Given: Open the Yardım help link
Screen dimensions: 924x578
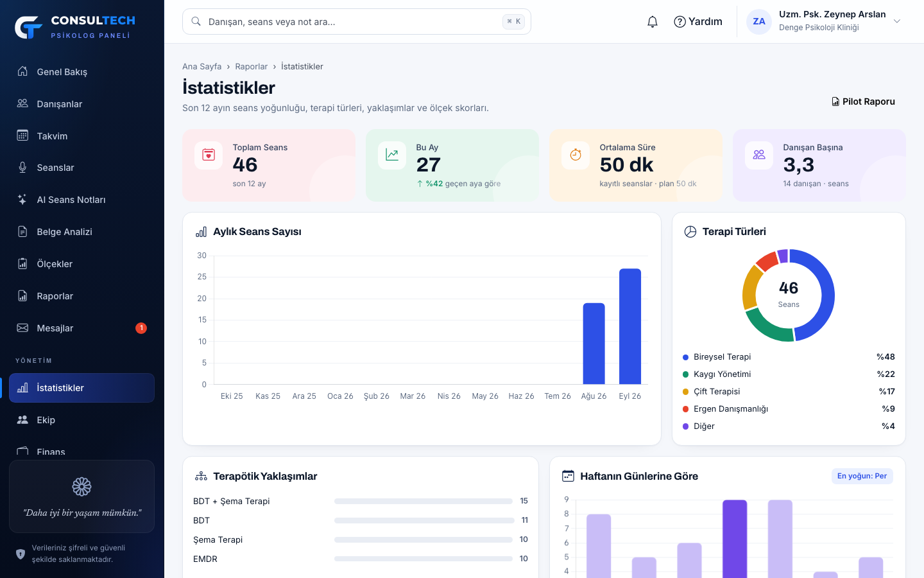Looking at the screenshot, I should tap(698, 22).
